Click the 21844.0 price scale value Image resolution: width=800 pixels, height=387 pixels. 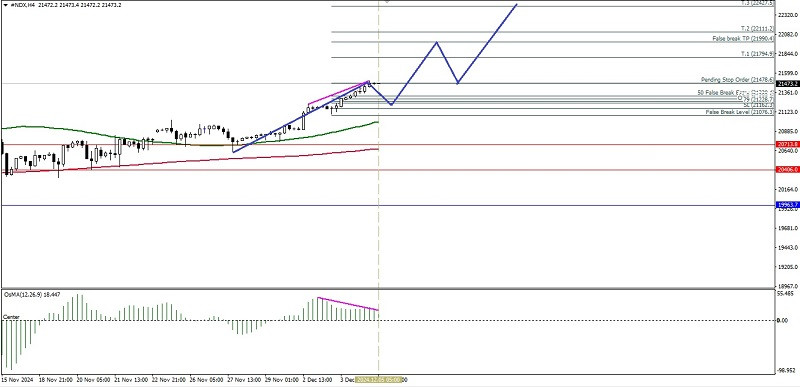click(x=789, y=54)
